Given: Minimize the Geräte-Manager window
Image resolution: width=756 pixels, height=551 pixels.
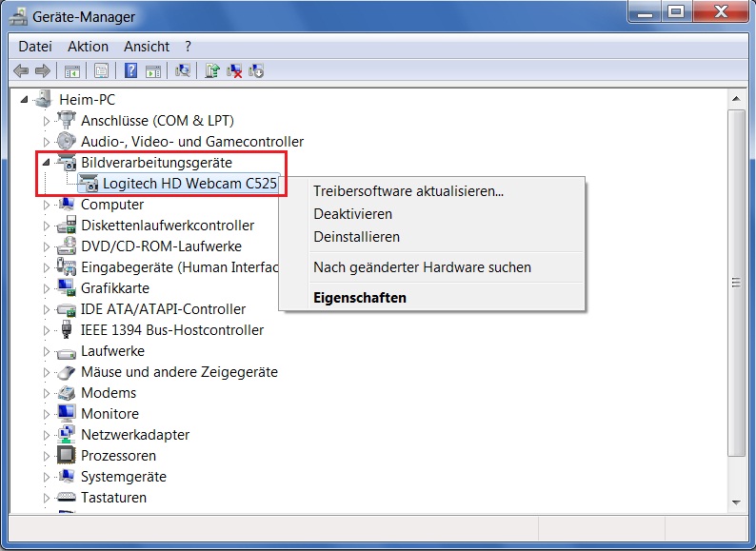Looking at the screenshot, I should 646,11.
